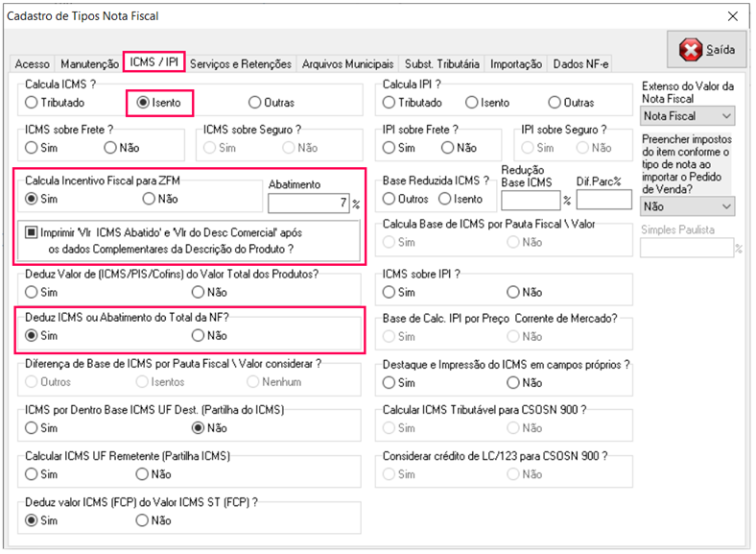Image resolution: width=756 pixels, height=554 pixels.
Task: Open the Dados NF-e tab
Action: tap(579, 64)
